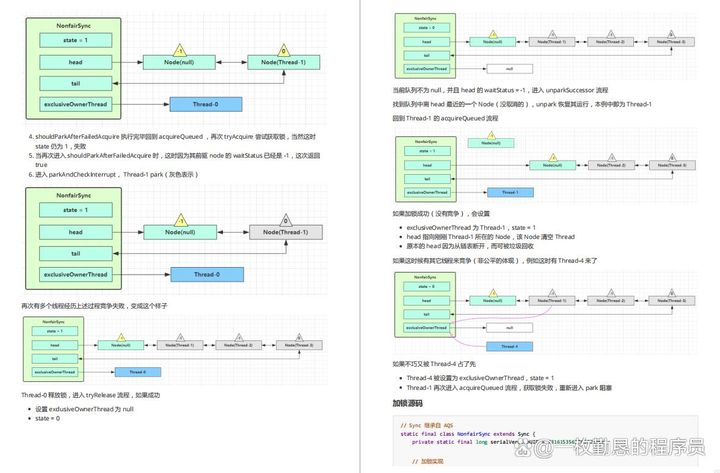Screen dimensions: 720x473
Task: Click the 加锁源码 heading
Action: (x=408, y=403)
